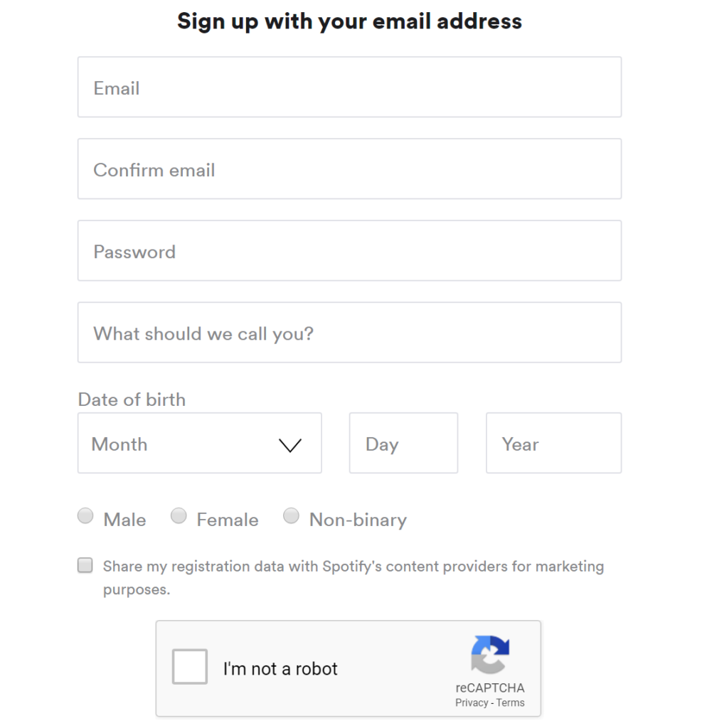
Task: Select the Male radio button
Action: click(85, 516)
